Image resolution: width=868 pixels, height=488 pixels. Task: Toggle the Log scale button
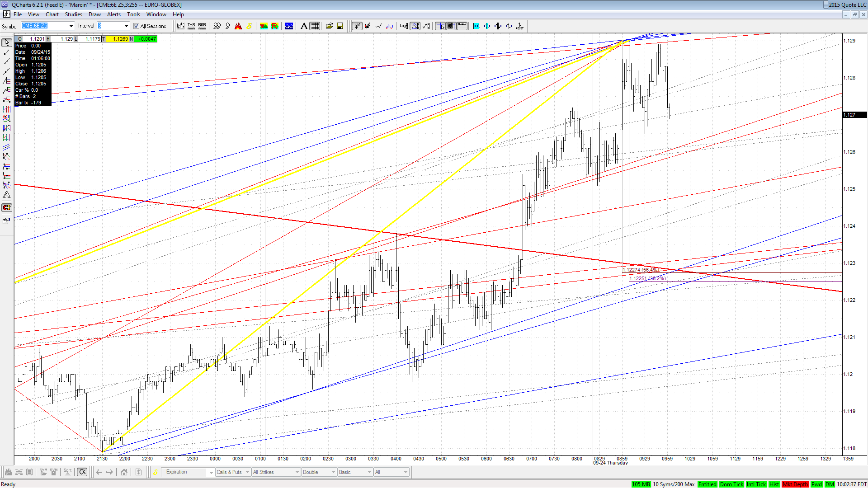click(404, 26)
